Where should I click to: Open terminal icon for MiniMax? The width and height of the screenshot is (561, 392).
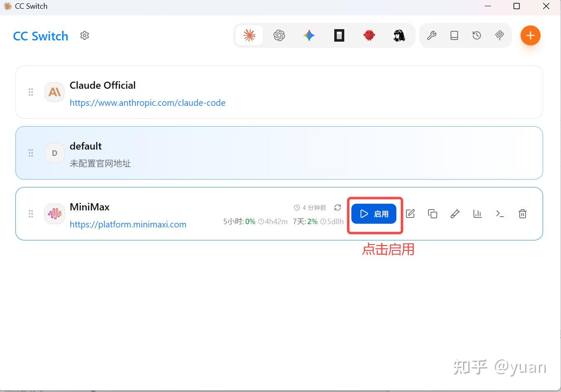tap(500, 214)
